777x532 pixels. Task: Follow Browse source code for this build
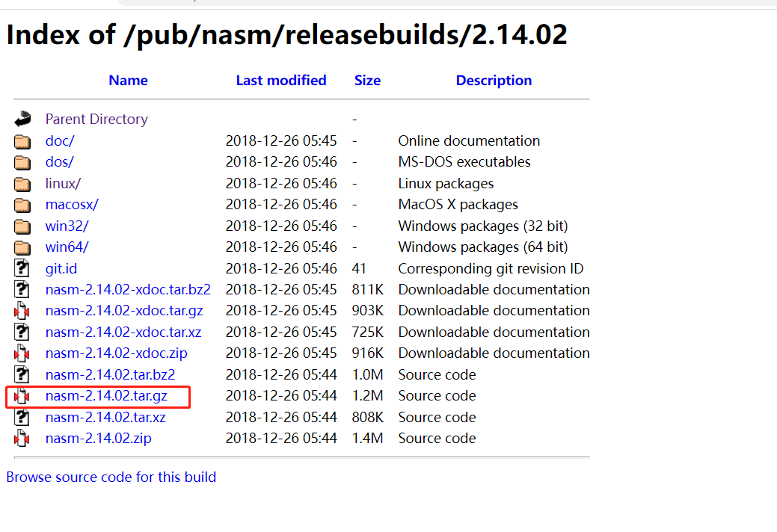coord(111,477)
